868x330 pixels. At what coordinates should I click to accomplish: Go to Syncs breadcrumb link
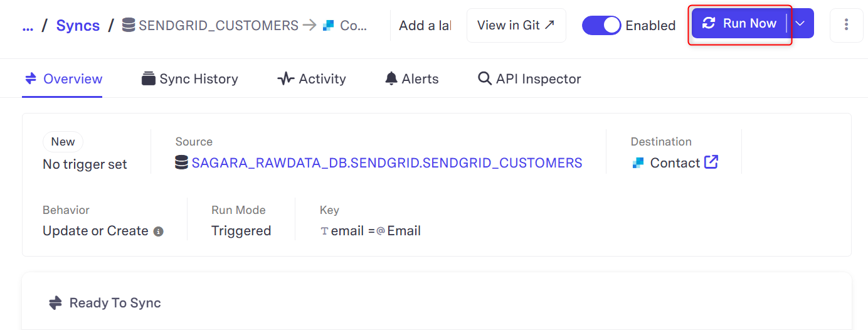[78, 26]
